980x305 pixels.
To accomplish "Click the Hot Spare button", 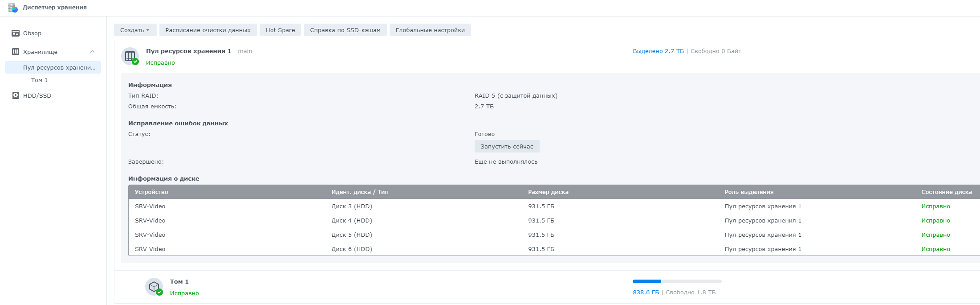I will coord(281,30).
